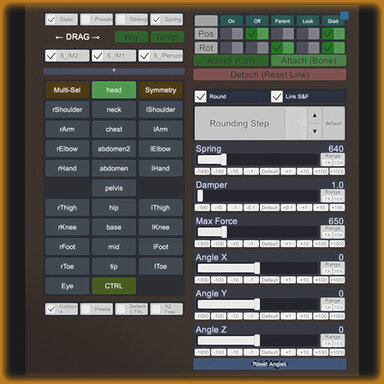This screenshot has width=384, height=384.
Task: Click +0.1 under the Damper slider
Action: click(288, 208)
